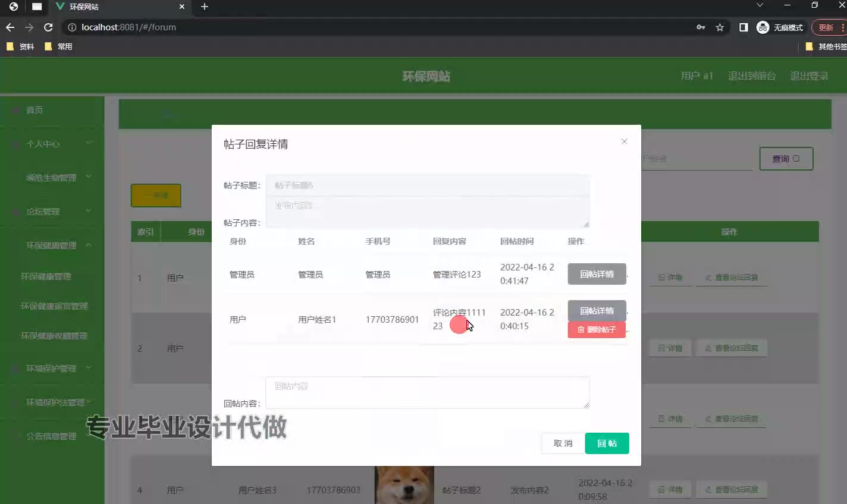Click 查看论坛回复 for table row 2
The width and height of the screenshot is (847, 504).
point(732,348)
